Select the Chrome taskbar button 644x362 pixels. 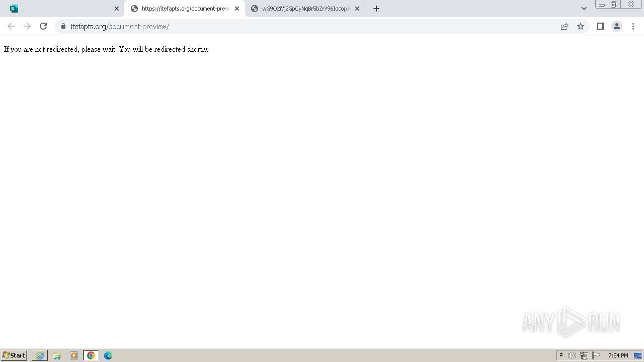91,355
